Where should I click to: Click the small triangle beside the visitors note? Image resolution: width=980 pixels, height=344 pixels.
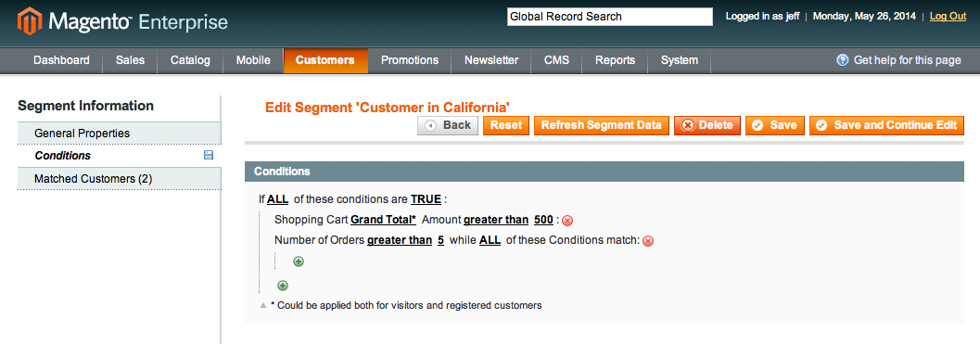[x=263, y=306]
